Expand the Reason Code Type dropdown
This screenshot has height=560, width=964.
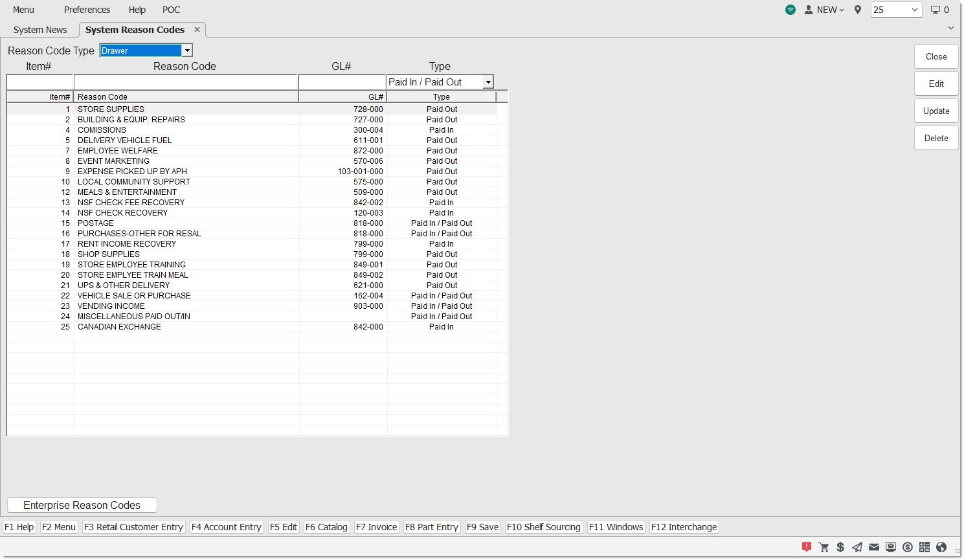tap(186, 50)
